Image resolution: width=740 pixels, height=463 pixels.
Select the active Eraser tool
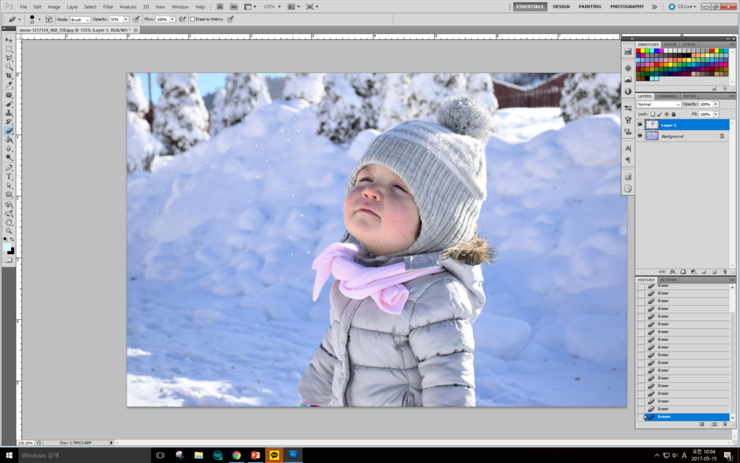pyautogui.click(x=9, y=131)
